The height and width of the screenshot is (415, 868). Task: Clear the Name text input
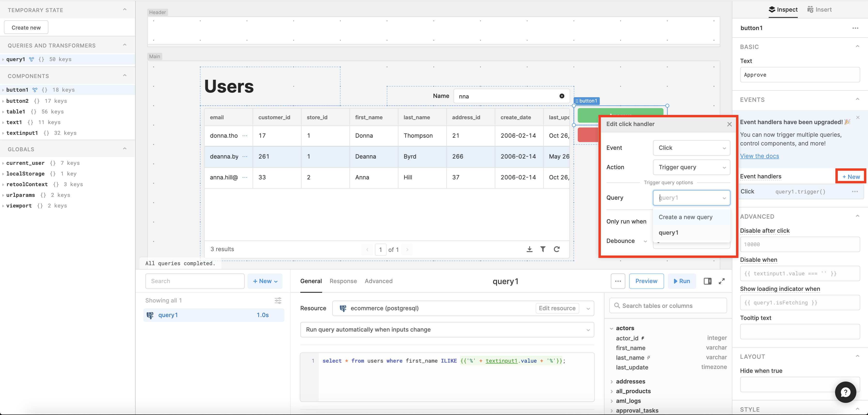pyautogui.click(x=562, y=96)
